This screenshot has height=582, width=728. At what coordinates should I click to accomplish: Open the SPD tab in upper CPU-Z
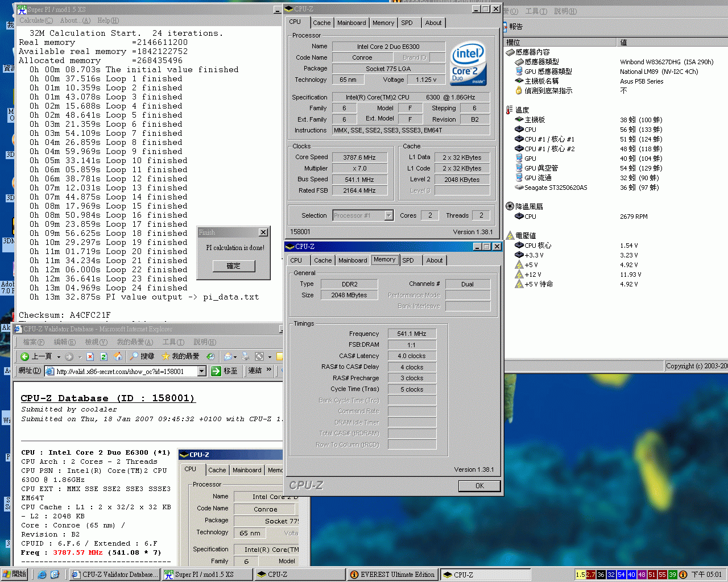click(x=407, y=23)
